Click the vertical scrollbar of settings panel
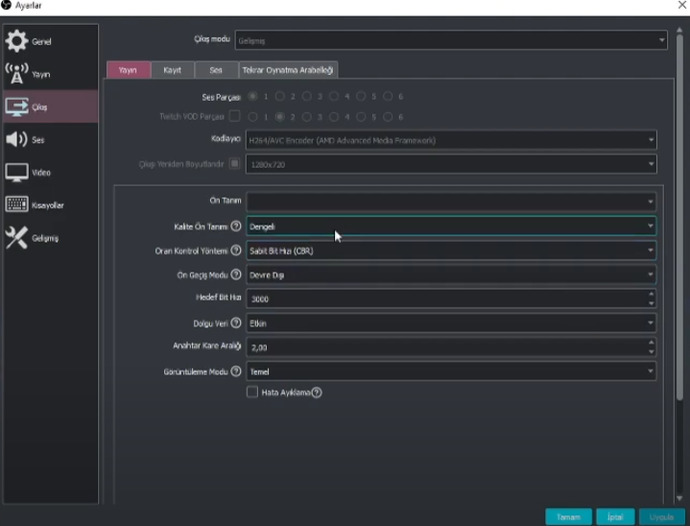 679,218
